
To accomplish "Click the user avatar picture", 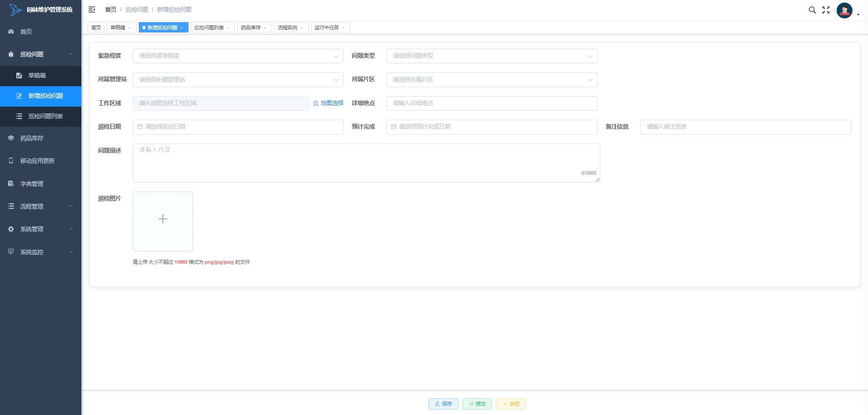I will pos(844,10).
